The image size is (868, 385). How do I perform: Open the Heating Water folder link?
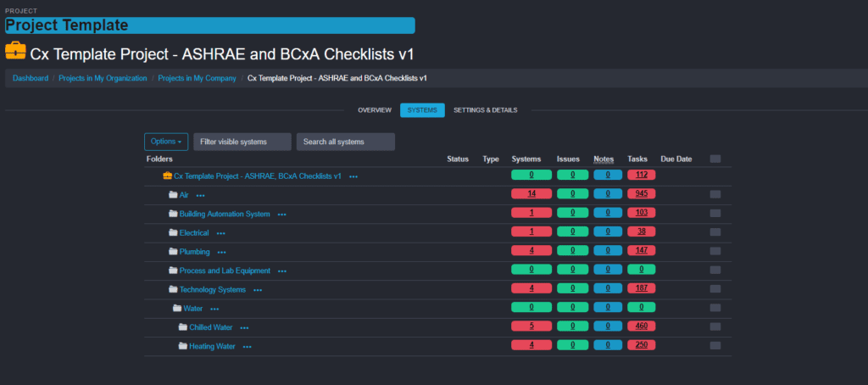coord(213,346)
